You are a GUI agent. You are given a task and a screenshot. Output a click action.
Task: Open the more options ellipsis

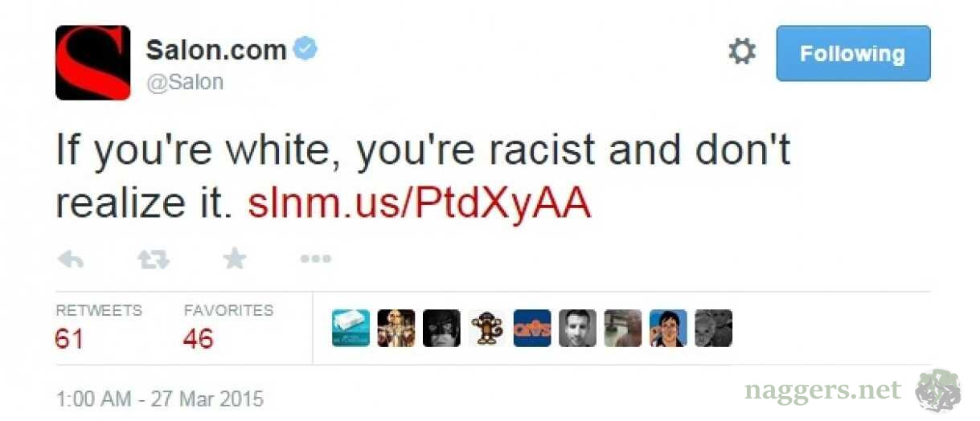315,259
